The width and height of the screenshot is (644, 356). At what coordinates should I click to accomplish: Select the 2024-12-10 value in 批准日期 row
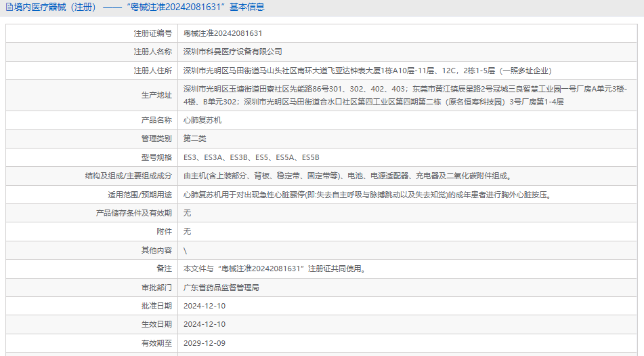click(x=205, y=306)
